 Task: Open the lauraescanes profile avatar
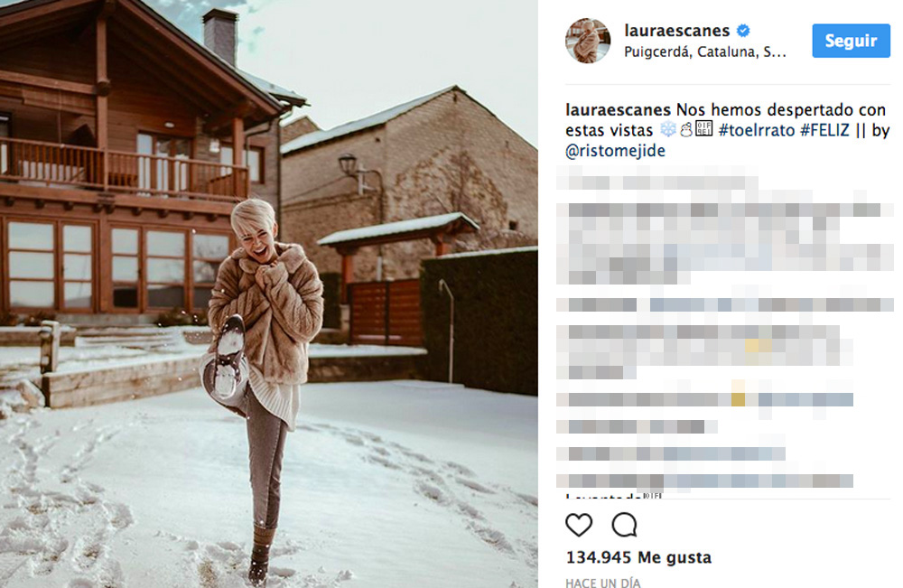click(588, 41)
